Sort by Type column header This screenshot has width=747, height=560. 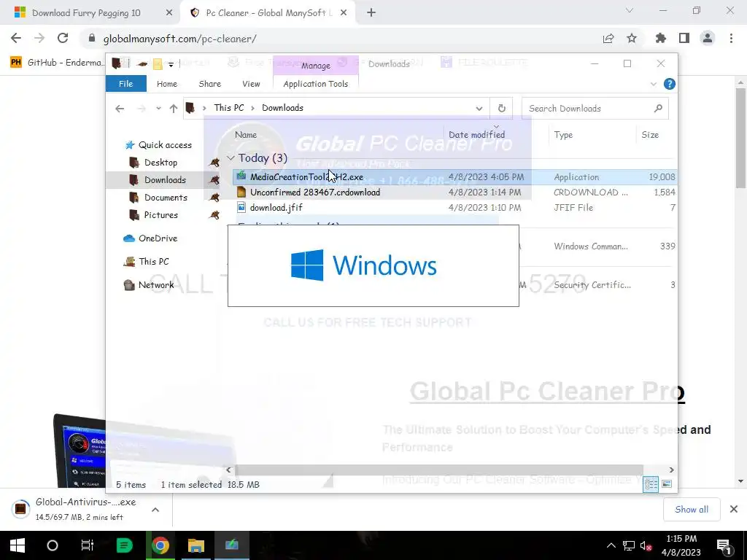coord(563,135)
